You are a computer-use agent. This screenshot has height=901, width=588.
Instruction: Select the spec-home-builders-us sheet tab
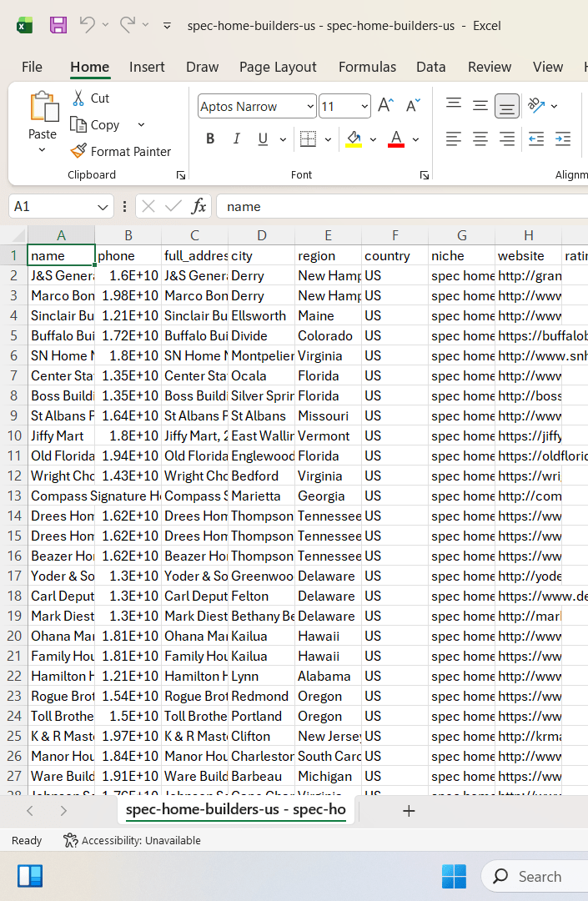tap(236, 809)
